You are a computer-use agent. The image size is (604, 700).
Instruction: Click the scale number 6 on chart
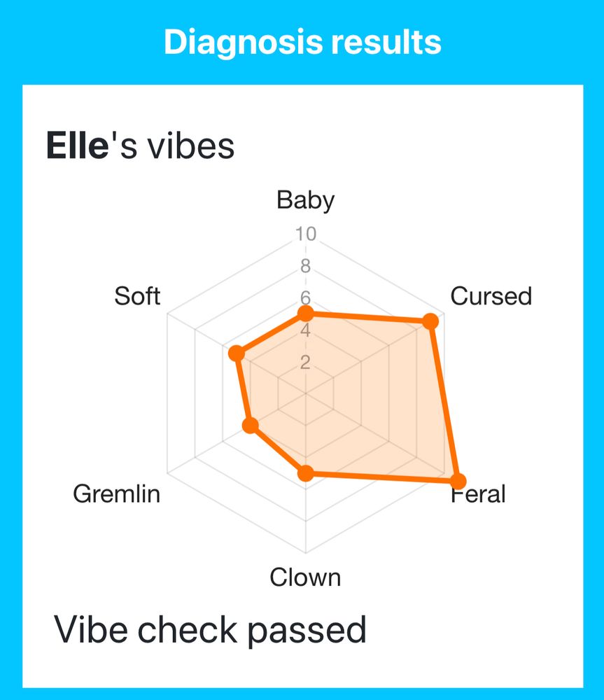click(x=306, y=297)
